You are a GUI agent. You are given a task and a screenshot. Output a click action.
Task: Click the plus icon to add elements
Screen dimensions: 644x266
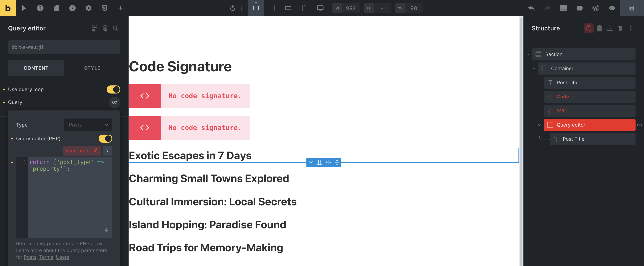[x=121, y=8]
